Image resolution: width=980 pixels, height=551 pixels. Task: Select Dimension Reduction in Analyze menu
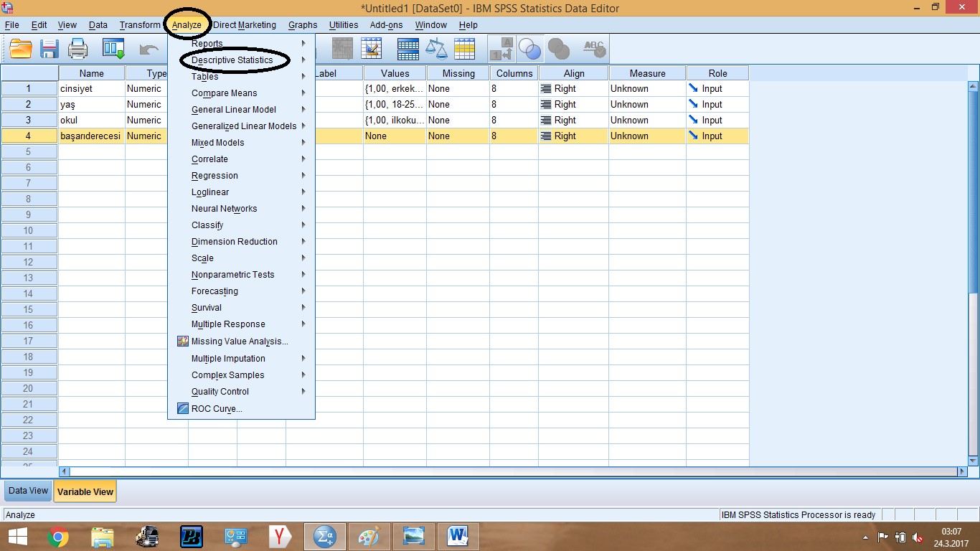tap(241, 242)
